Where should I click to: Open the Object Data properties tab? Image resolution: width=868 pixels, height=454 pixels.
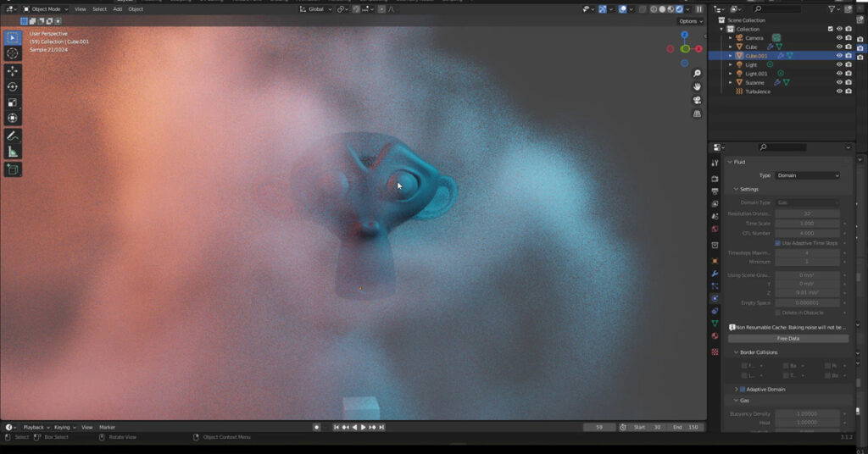click(x=715, y=324)
